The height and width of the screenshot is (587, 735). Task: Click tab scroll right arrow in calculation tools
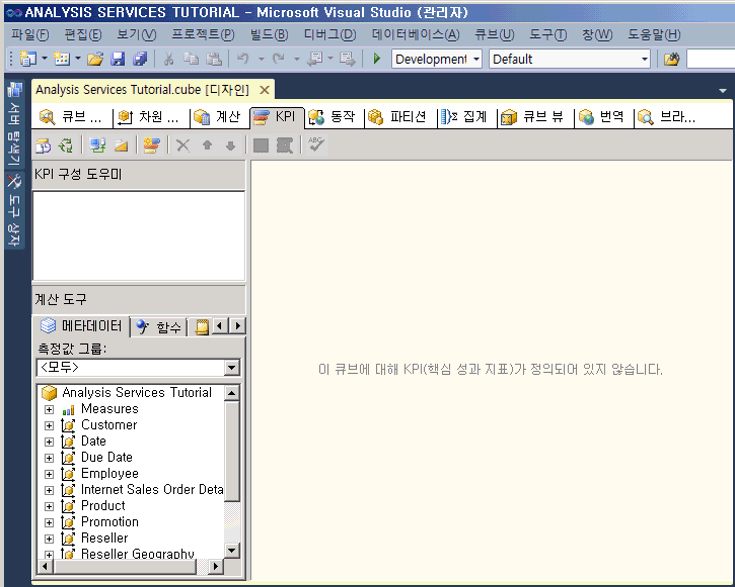[x=238, y=326]
